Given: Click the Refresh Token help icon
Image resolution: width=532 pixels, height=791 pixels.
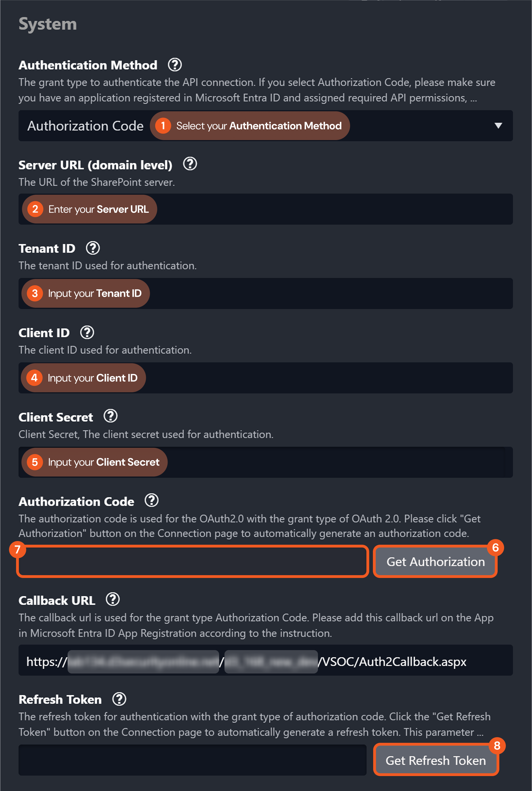Looking at the screenshot, I should click(119, 699).
